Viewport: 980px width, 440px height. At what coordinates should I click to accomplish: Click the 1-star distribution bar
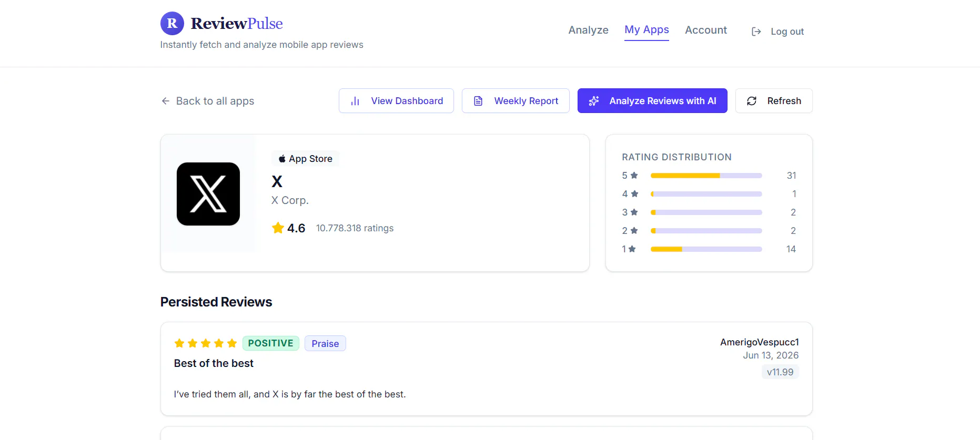click(706, 249)
